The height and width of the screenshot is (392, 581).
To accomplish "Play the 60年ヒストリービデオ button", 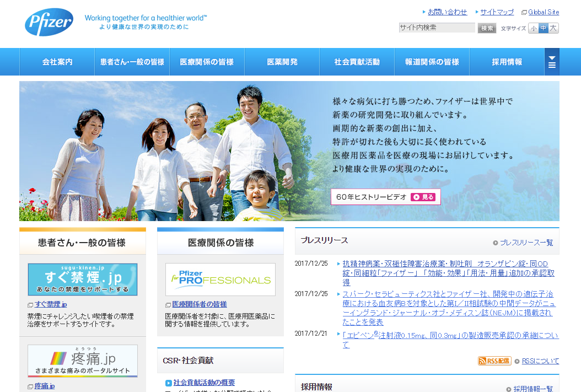I will click(x=386, y=197).
